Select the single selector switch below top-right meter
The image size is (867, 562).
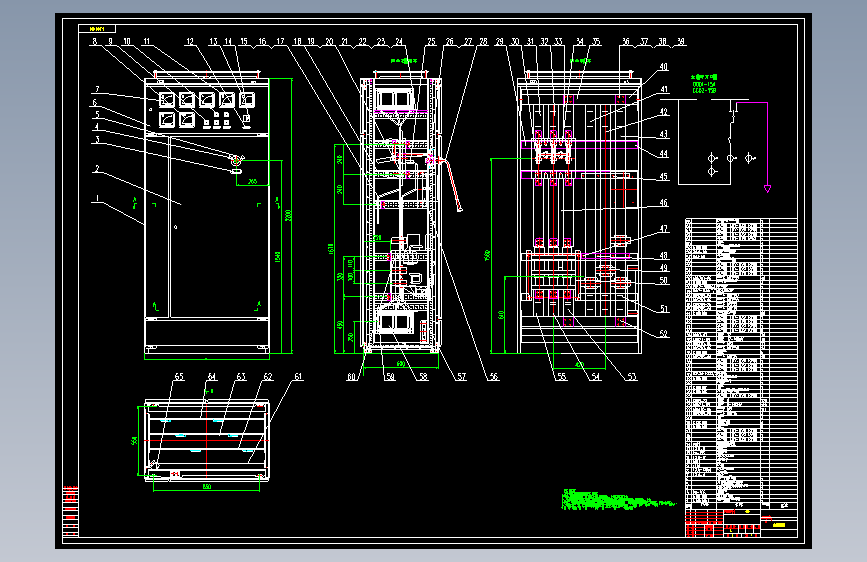click(x=247, y=118)
